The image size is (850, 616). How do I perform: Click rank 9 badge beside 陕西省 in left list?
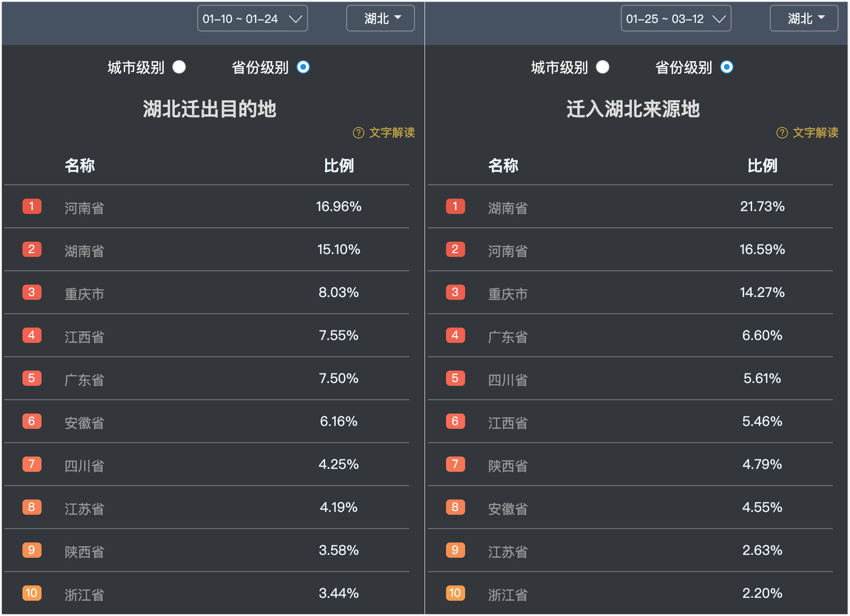click(x=32, y=550)
